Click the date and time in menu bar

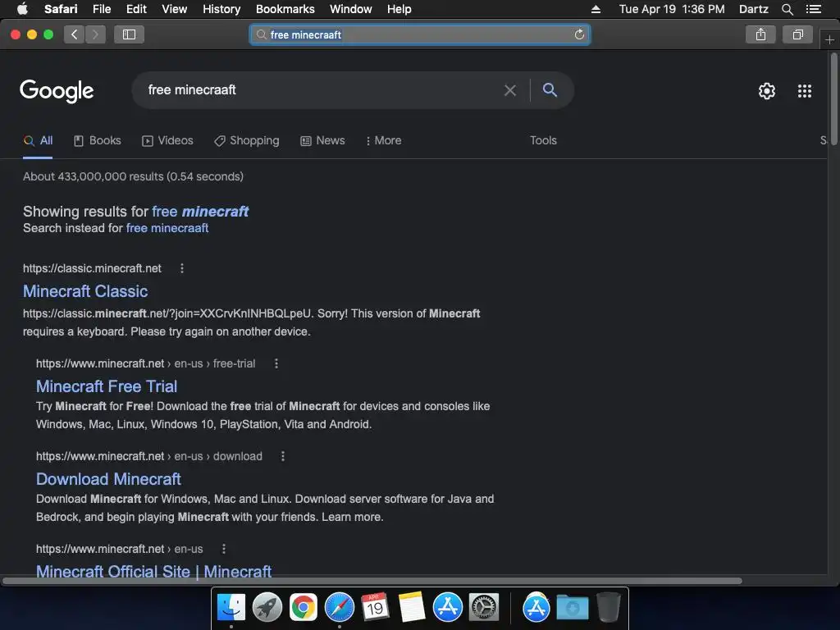[672, 9]
